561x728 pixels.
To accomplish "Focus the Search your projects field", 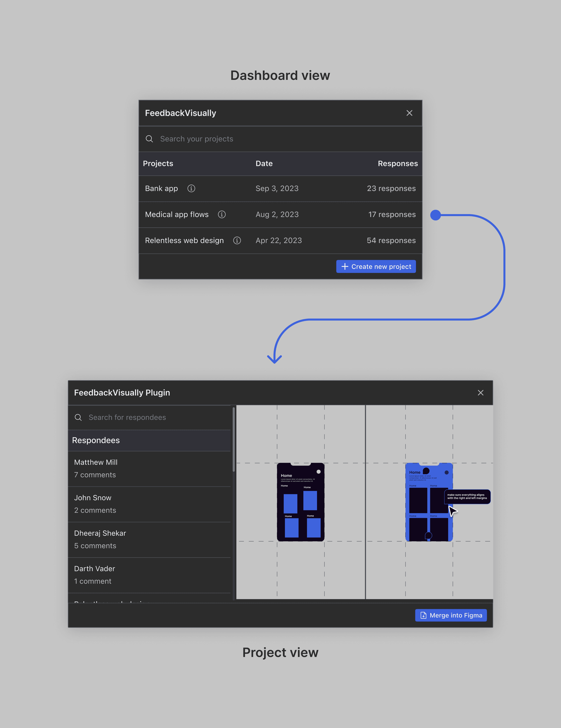I will [x=280, y=139].
